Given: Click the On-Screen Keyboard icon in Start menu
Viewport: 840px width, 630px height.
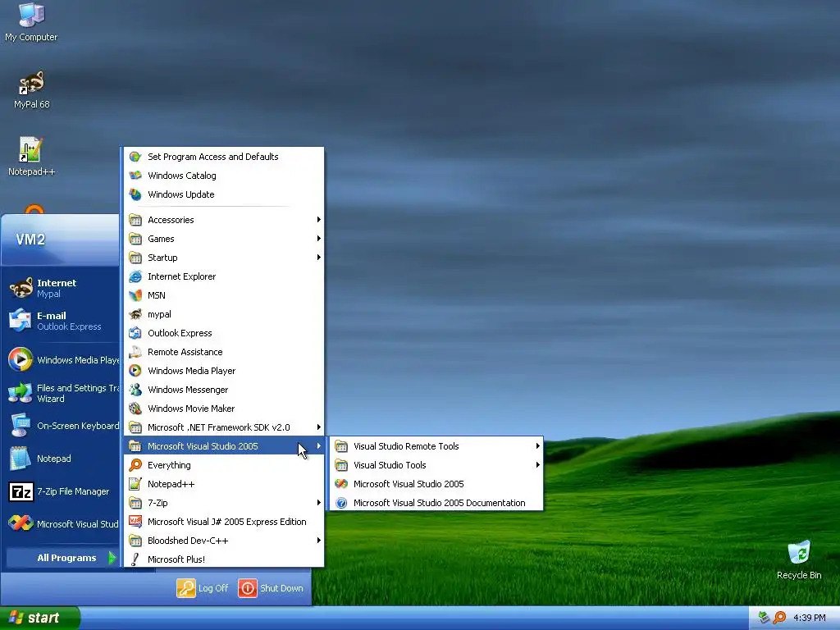Looking at the screenshot, I should (x=21, y=426).
